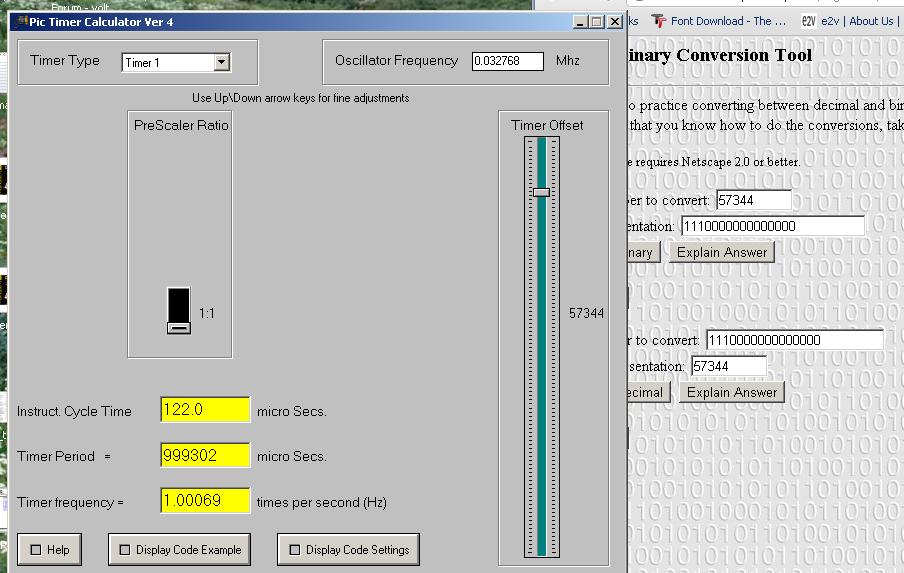Click the Timer 1 combo box text

point(167,63)
